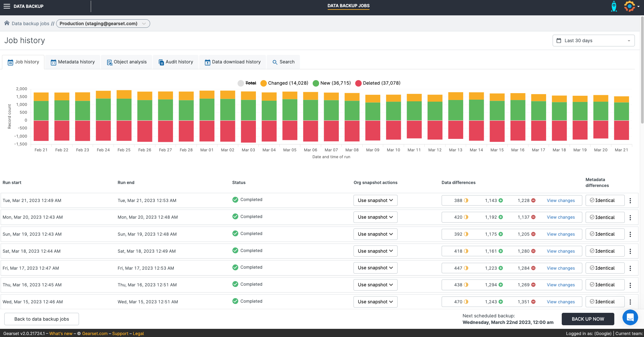Click the green New legend color swatch

pos(316,83)
